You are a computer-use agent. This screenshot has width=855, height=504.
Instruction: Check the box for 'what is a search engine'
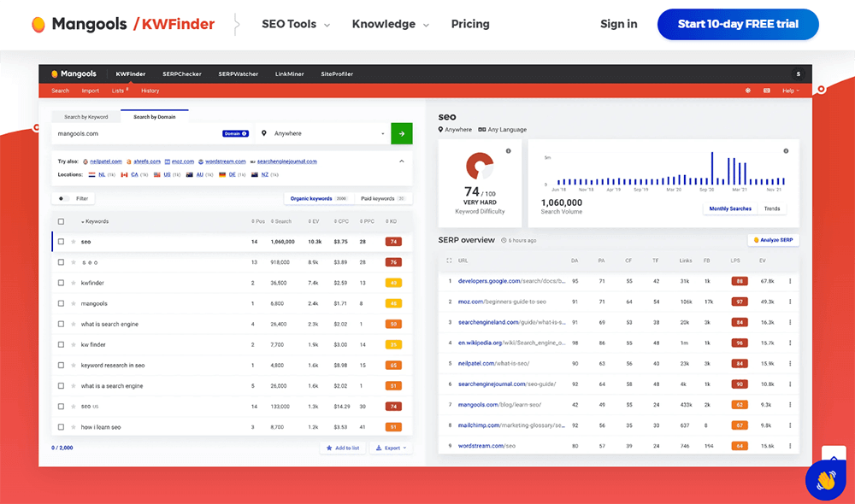61,386
